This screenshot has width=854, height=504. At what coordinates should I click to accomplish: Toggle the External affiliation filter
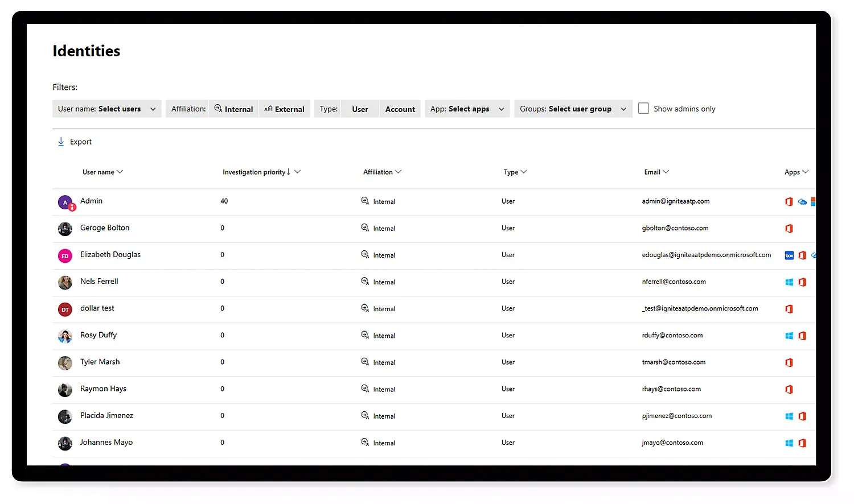(x=285, y=109)
